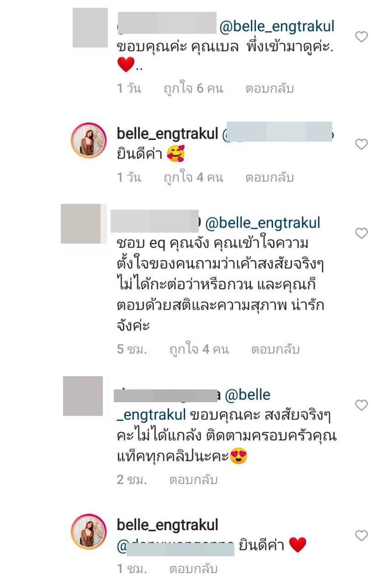This screenshot has width=392, height=585.
Task: Open belle_engtrakul profile photo in last reply
Action: coord(89,532)
